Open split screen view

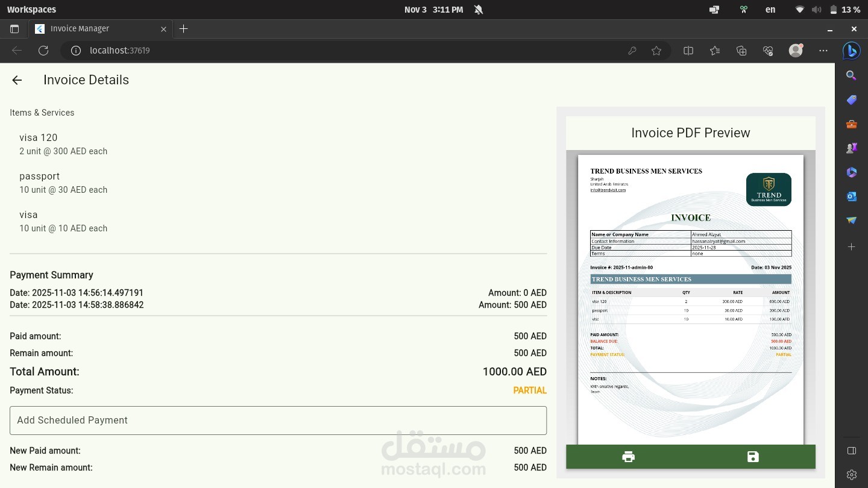click(x=688, y=51)
